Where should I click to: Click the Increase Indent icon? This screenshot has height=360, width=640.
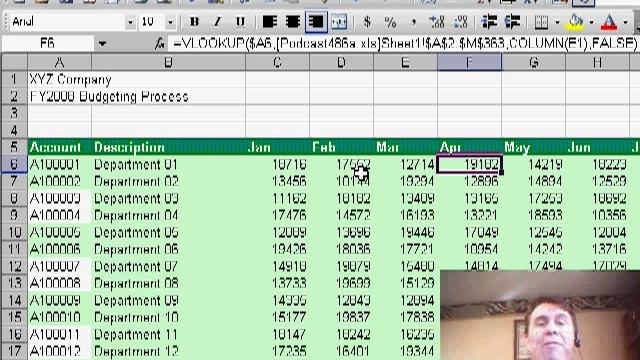click(x=512, y=22)
